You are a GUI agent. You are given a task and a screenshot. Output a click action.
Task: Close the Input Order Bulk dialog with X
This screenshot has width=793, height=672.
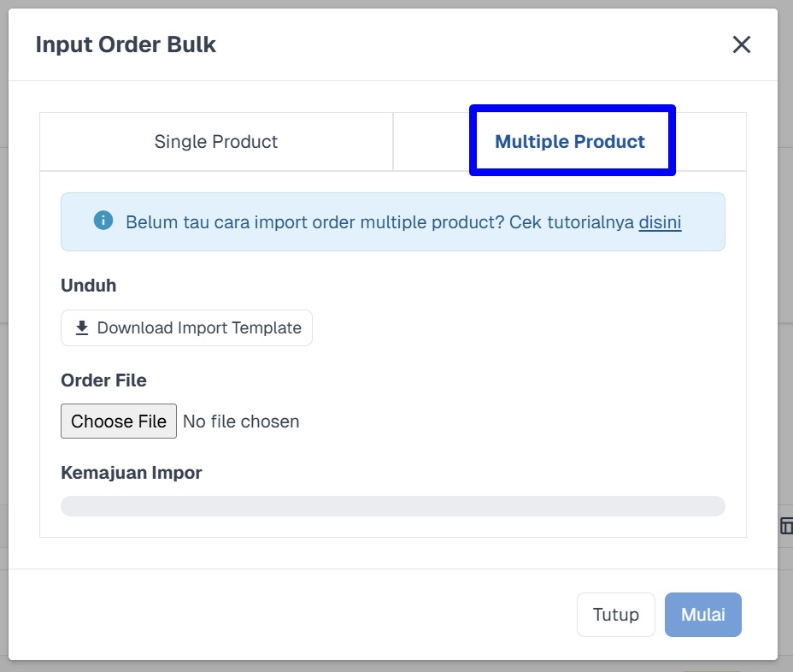pyautogui.click(x=742, y=44)
